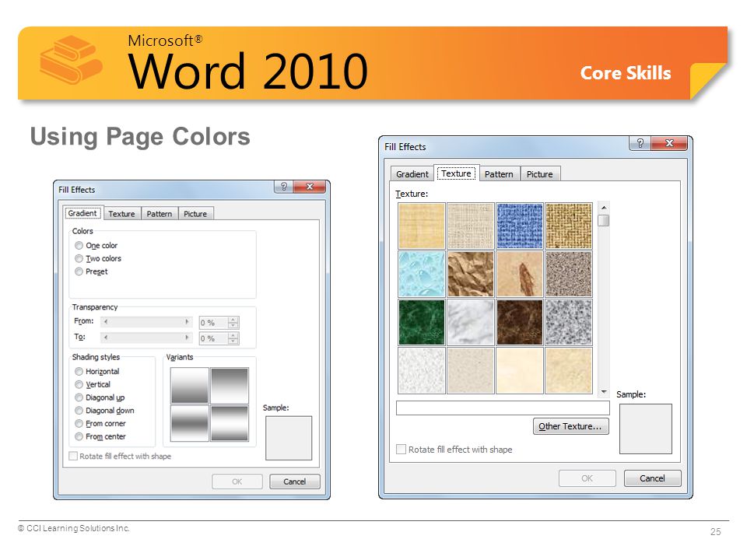Close the right Fill Effects dialog
Screen dimensions: 747x560
click(x=669, y=143)
